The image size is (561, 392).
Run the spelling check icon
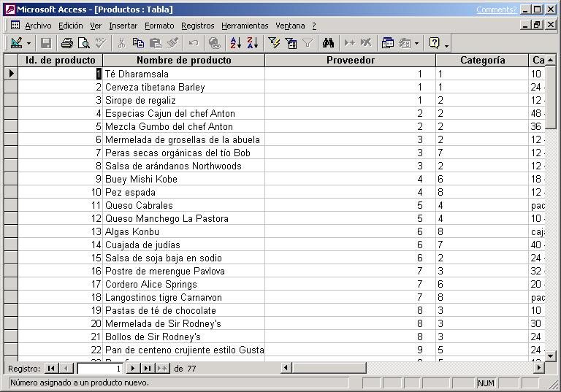coord(101,43)
